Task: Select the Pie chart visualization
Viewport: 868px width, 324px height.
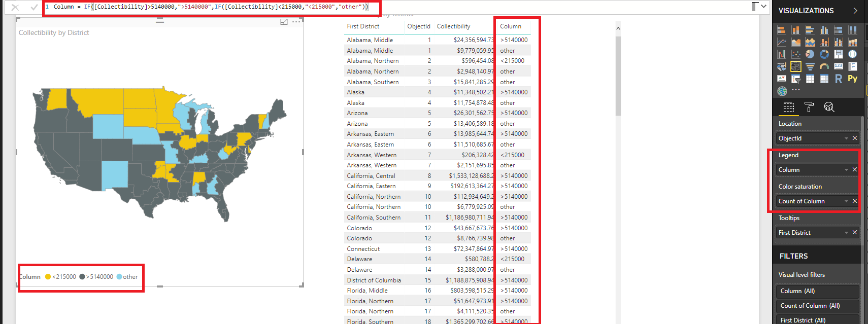Action: click(x=810, y=54)
